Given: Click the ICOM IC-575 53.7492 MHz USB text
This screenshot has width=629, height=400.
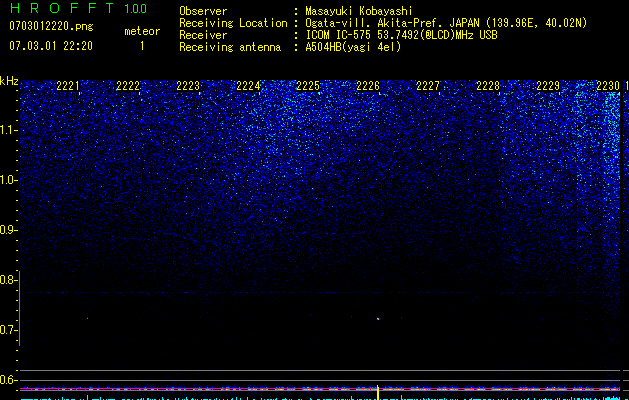Looking at the screenshot, I should 402,35.
